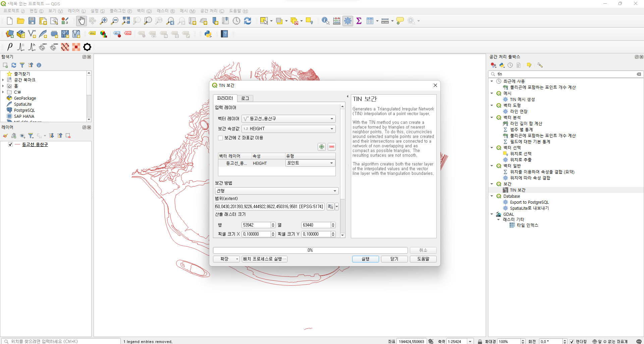Image resolution: width=644 pixels, height=344 pixels.
Task: Click the 실행 button
Action: click(366, 259)
